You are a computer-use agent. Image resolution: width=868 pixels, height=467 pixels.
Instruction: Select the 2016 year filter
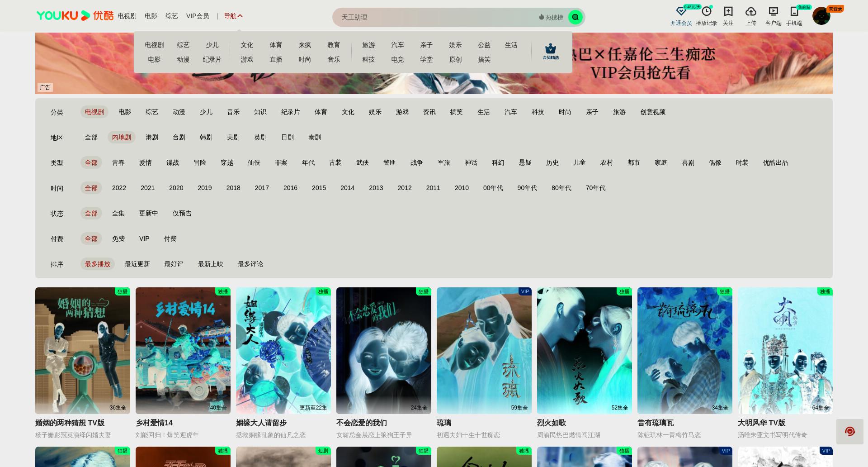[x=290, y=188]
